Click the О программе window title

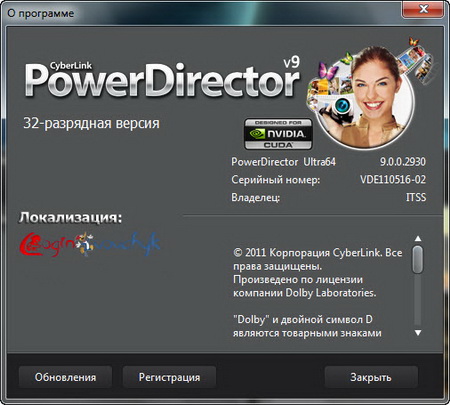pos(41,13)
